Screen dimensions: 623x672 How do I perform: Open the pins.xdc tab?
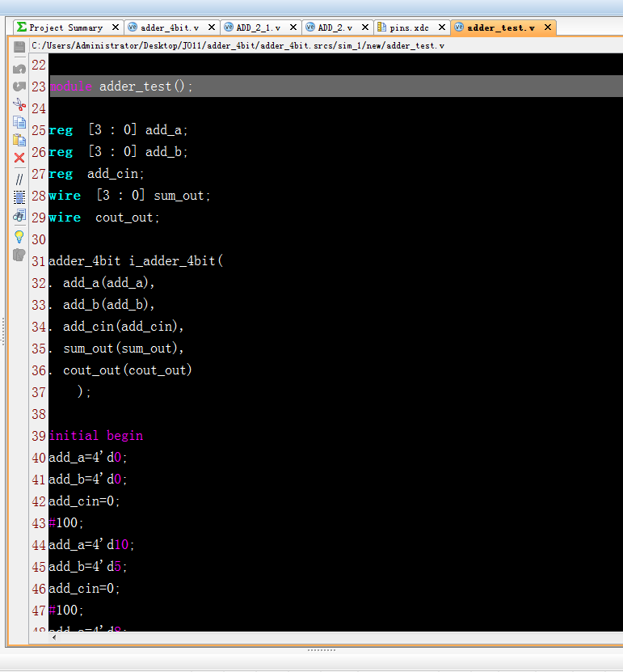coord(409,27)
